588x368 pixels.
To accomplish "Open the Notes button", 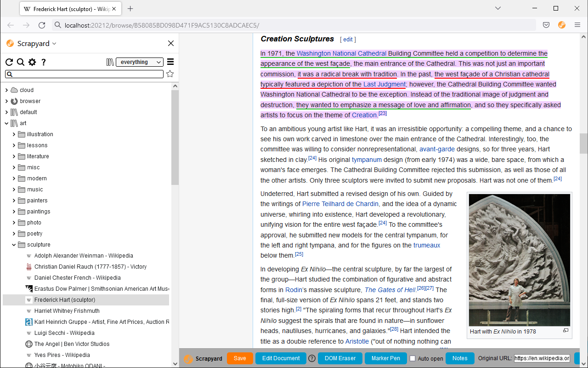I will pyautogui.click(x=460, y=358).
